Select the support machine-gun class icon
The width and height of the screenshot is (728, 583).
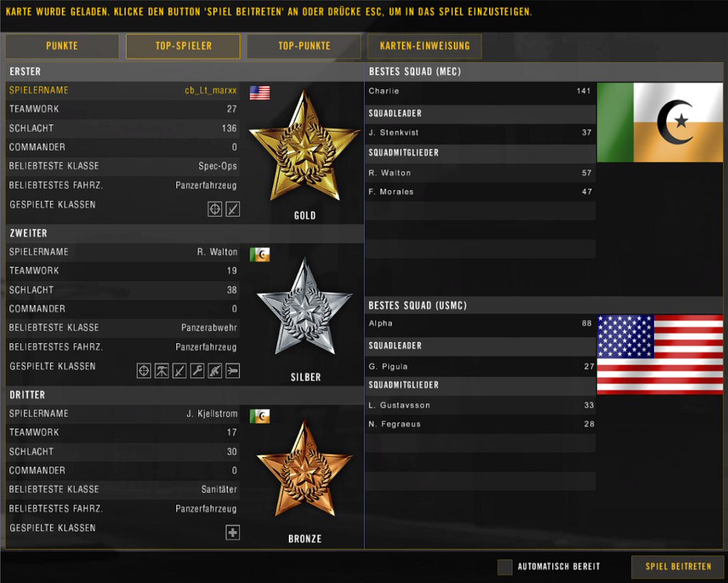click(162, 371)
